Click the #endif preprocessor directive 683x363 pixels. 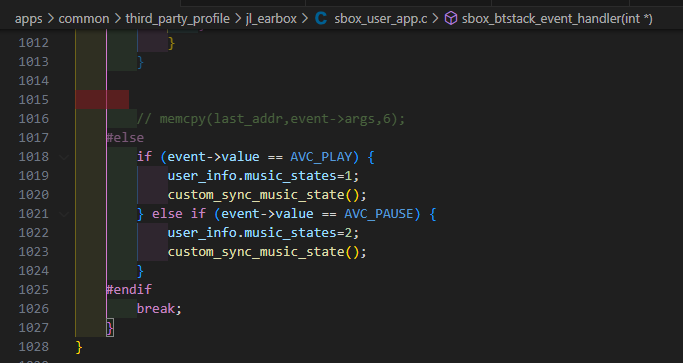tap(129, 290)
